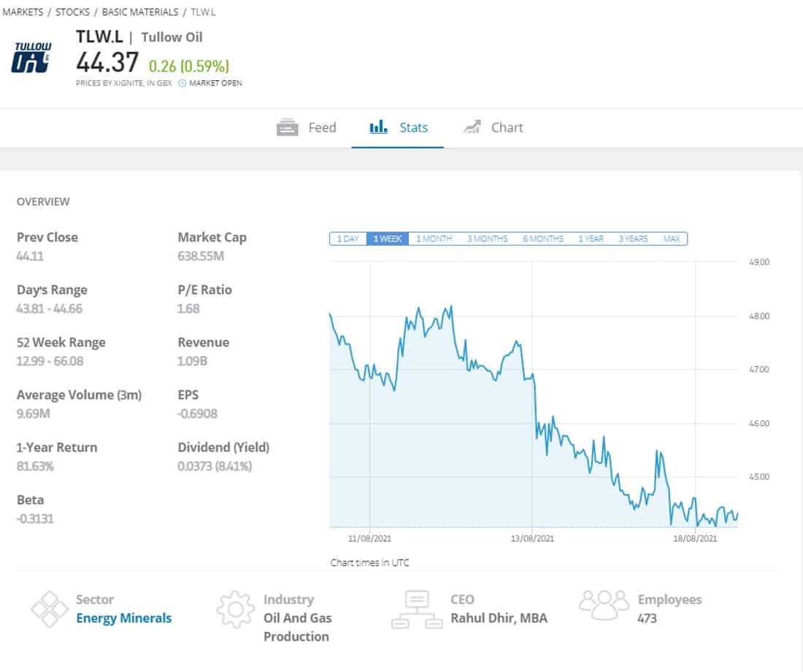Click the Employees people group icon
Image resolution: width=803 pixels, height=672 pixels.
604,605
